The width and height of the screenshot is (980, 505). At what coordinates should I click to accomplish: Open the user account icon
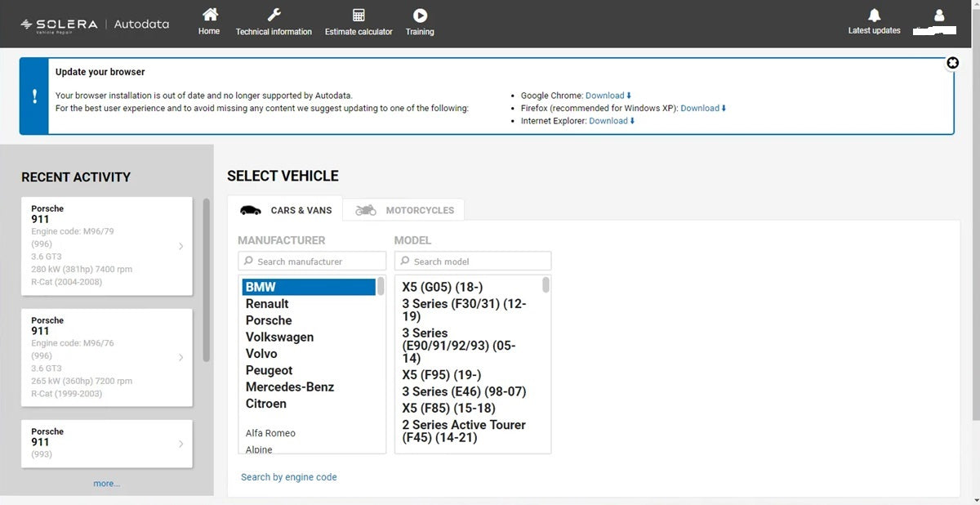tap(939, 15)
